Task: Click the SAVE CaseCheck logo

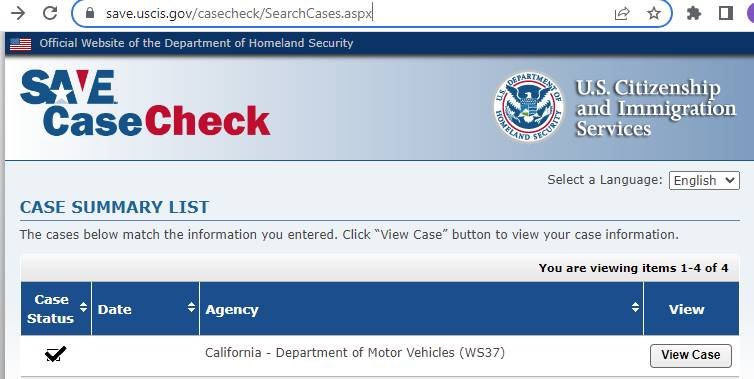Action: coord(145,102)
